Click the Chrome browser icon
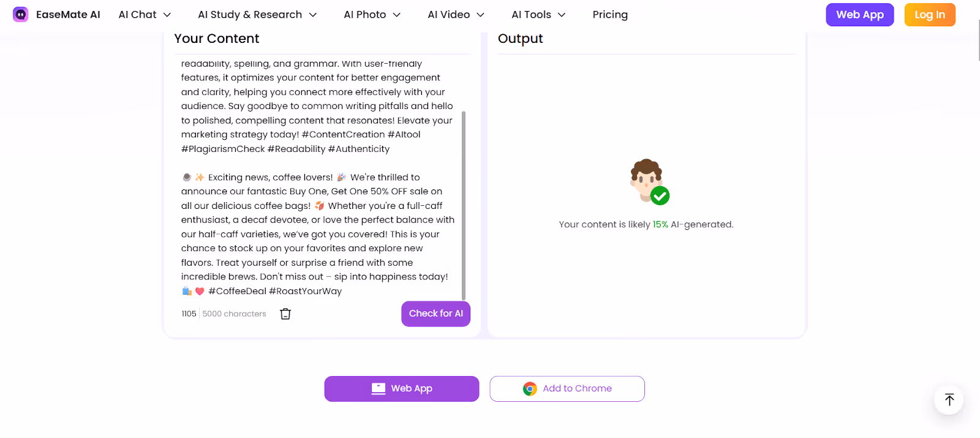 pyautogui.click(x=529, y=388)
